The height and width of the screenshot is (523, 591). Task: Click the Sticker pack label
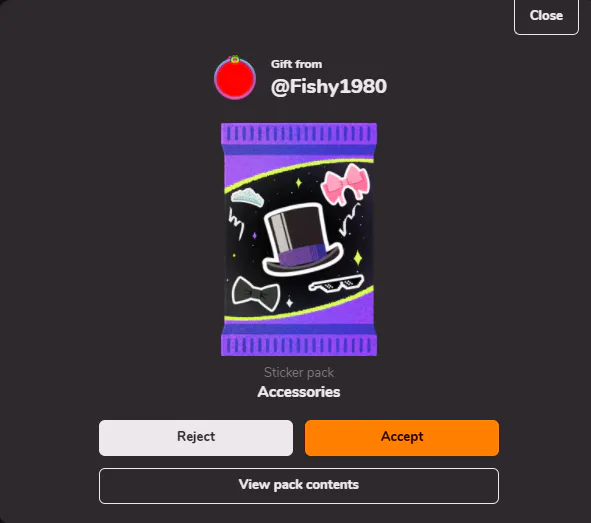pos(299,373)
